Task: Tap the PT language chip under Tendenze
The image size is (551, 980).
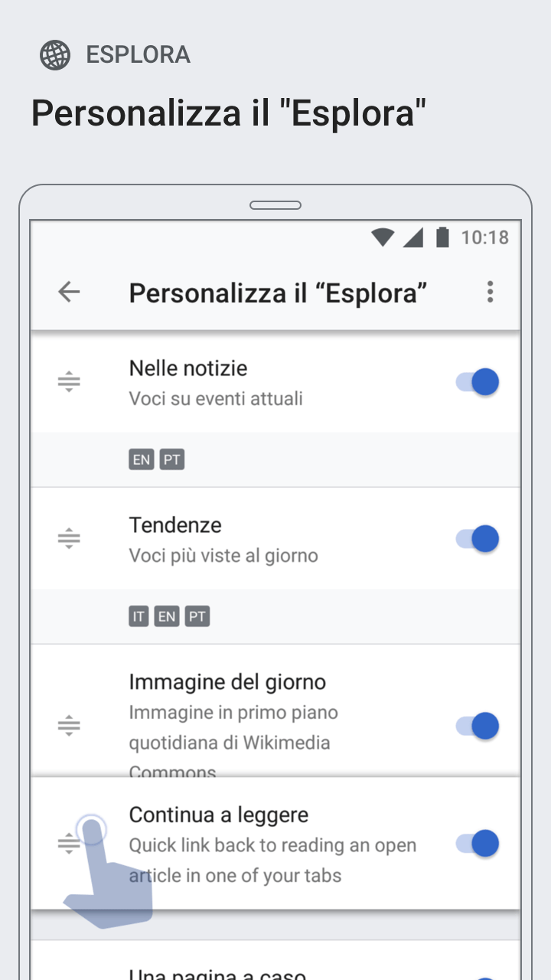Action: [x=197, y=616]
